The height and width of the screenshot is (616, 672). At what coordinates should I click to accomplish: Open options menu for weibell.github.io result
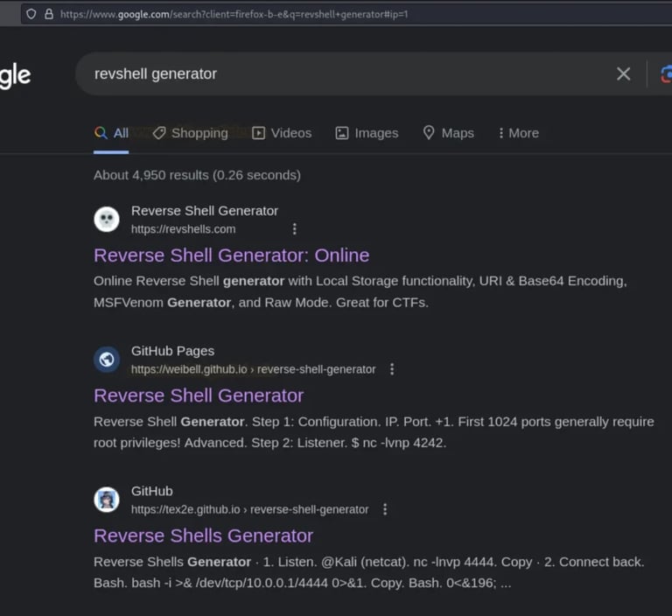pyautogui.click(x=392, y=369)
